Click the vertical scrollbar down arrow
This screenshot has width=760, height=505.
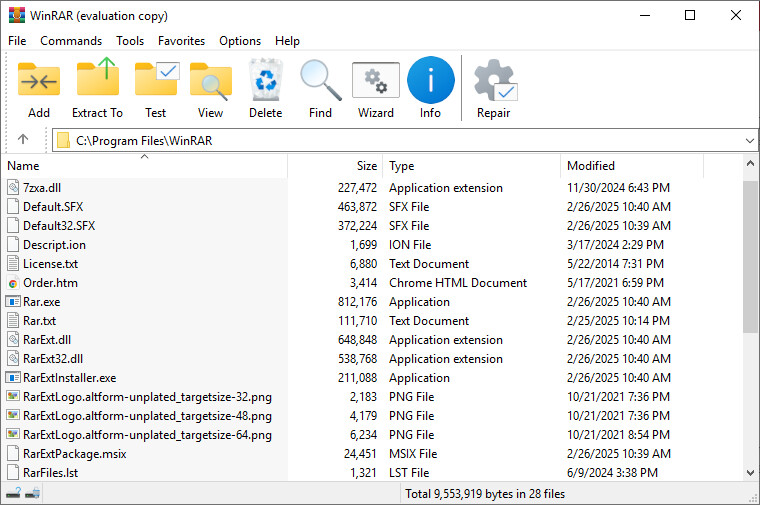point(751,473)
